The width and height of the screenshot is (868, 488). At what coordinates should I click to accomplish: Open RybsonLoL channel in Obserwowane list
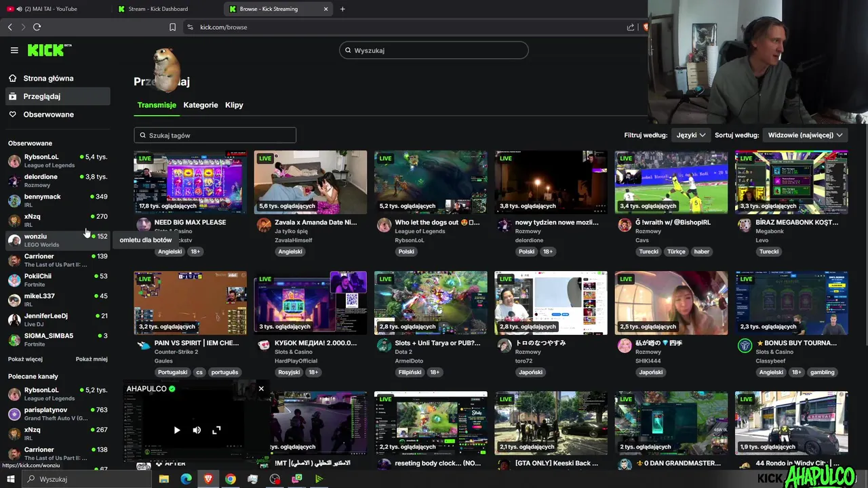[x=58, y=161]
